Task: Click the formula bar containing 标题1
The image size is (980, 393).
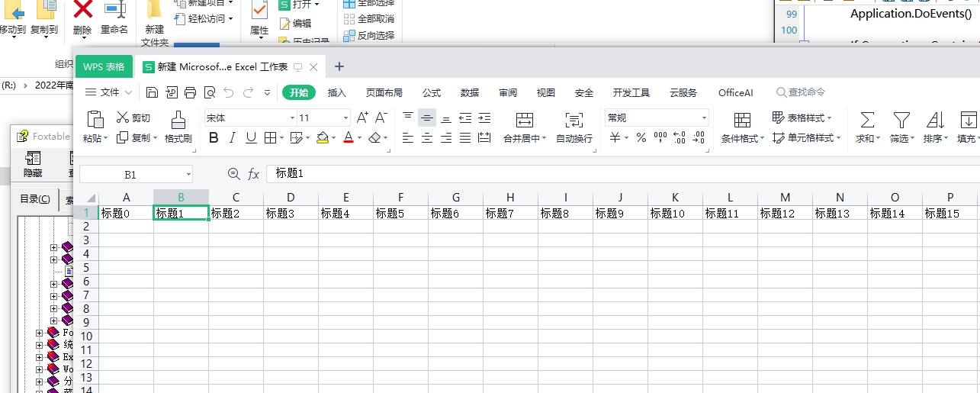Action: (x=623, y=174)
